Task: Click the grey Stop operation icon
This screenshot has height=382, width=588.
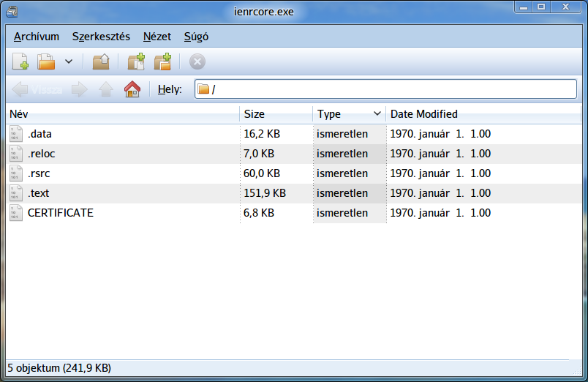Action: coord(197,61)
